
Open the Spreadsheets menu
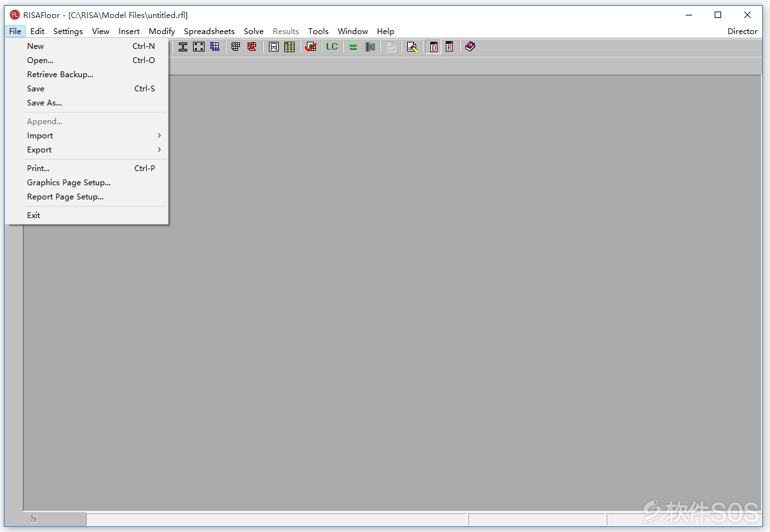tap(209, 32)
